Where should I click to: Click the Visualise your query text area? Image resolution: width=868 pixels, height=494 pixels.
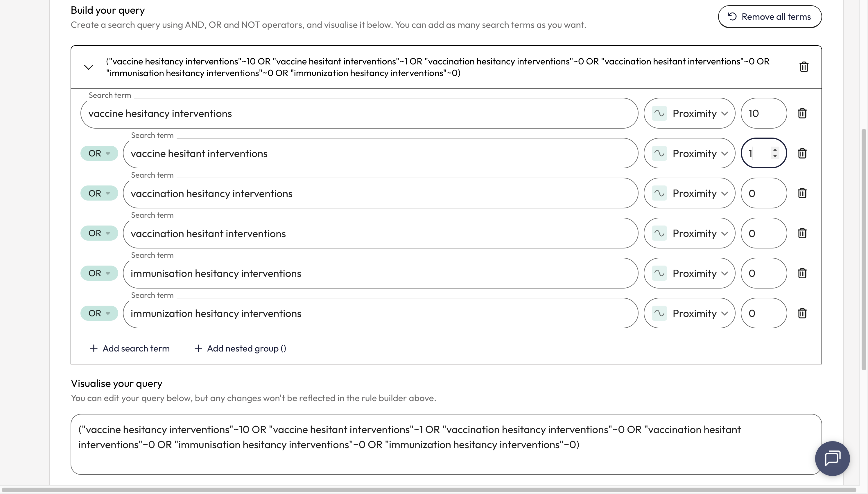point(446,444)
